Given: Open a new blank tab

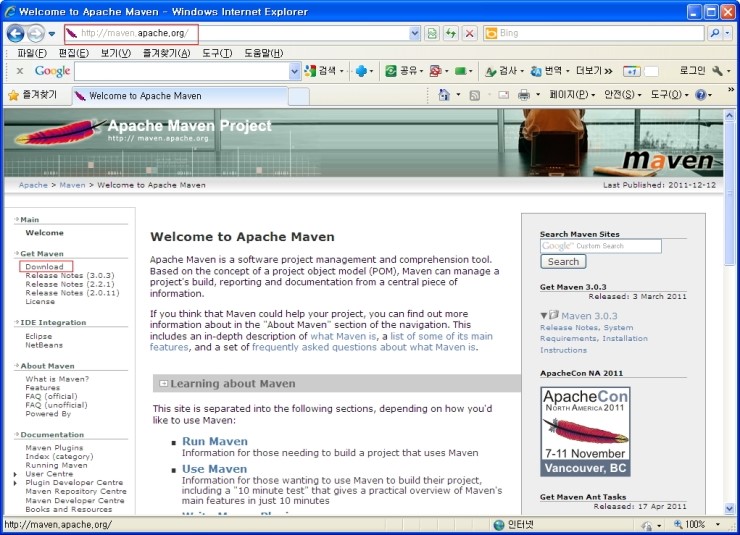Looking at the screenshot, I should [299, 96].
